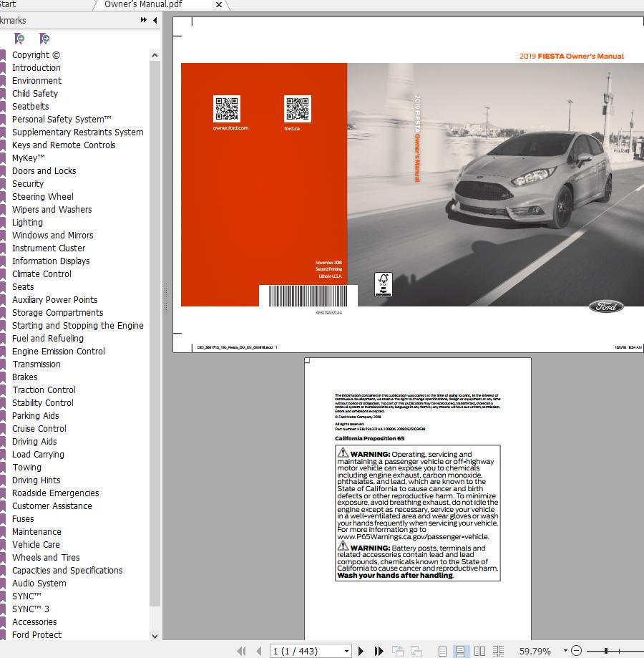Screen dimensions: 644x658
Task: Go to Supplementary Restraints System bookmark
Action: [x=78, y=132]
